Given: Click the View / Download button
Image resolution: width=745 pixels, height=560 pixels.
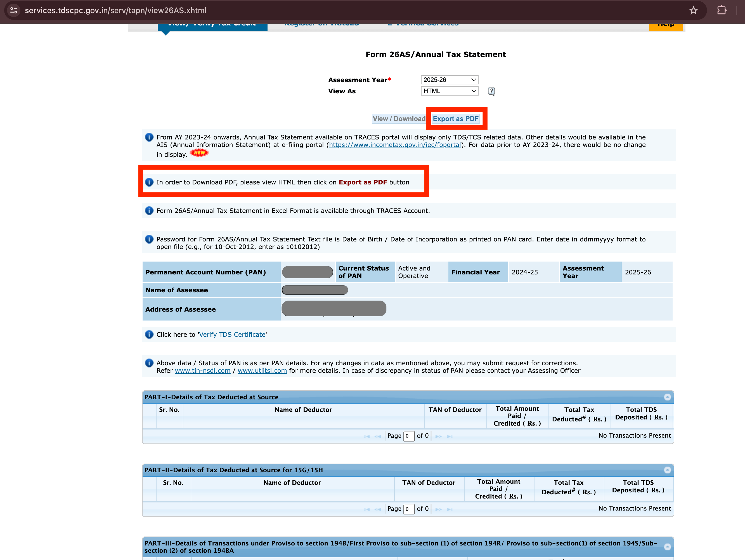Looking at the screenshot, I should 399,118.
